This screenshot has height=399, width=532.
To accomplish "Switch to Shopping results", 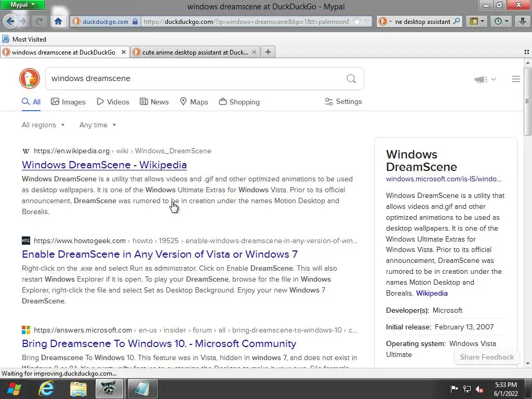I will pyautogui.click(x=239, y=102).
